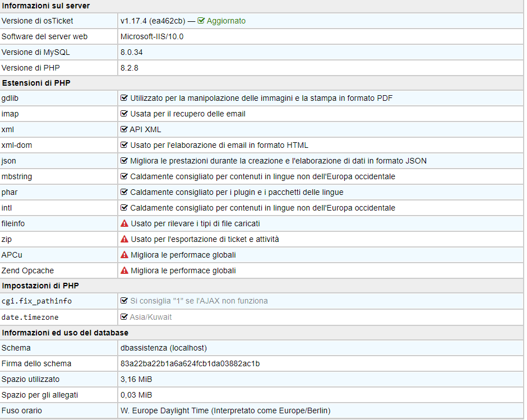This screenshot has width=527, height=420.
Task: Click the Firma dello schema label
Action: click(x=36, y=363)
